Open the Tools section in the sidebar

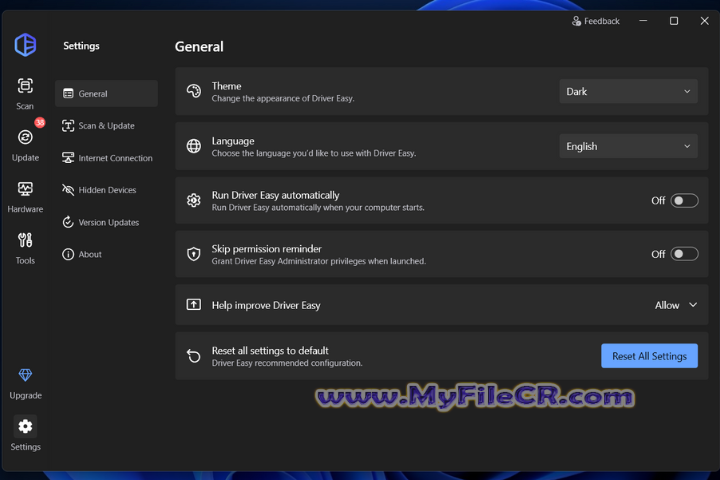click(x=25, y=248)
